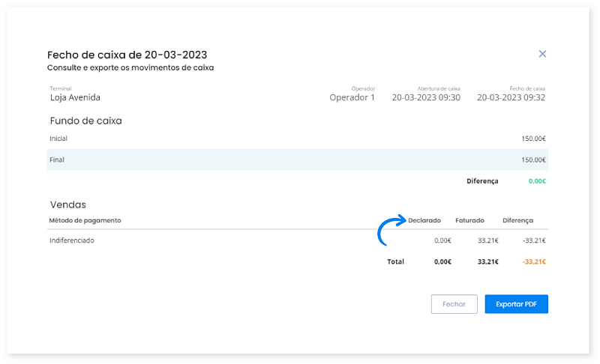The width and height of the screenshot is (600, 364).
Task: Click the blue curved arrow pointing to Declarado
Action: coord(390,231)
